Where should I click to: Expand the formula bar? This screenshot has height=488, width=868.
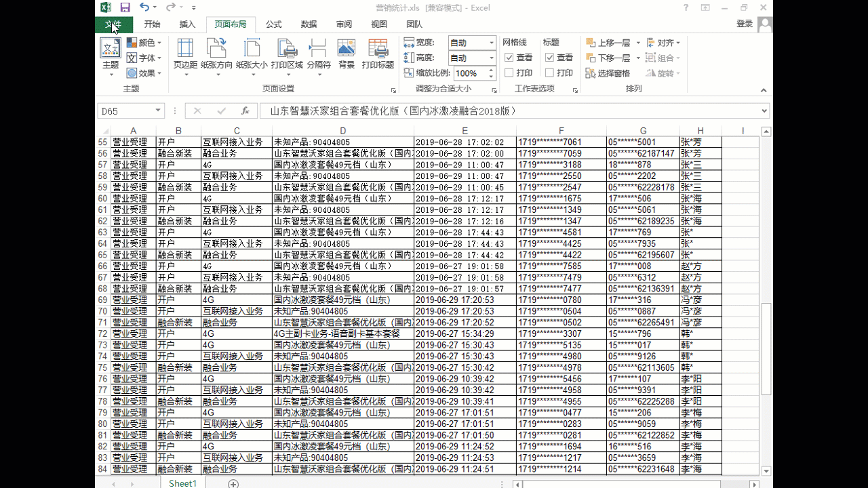(765, 111)
